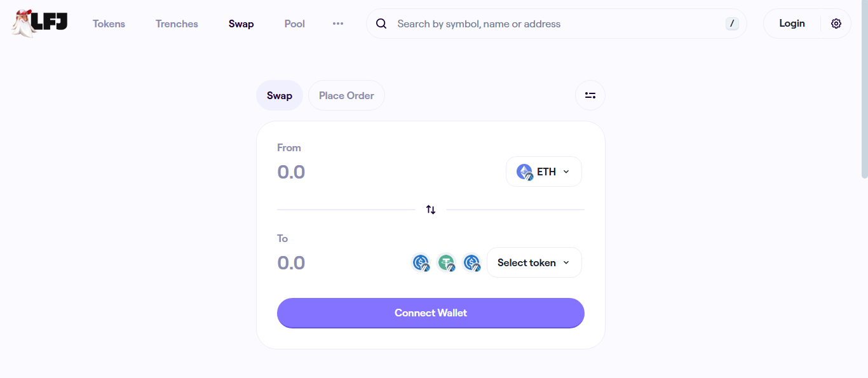The width and height of the screenshot is (868, 378).
Task: Open the Trenches navigation item
Action: (177, 24)
